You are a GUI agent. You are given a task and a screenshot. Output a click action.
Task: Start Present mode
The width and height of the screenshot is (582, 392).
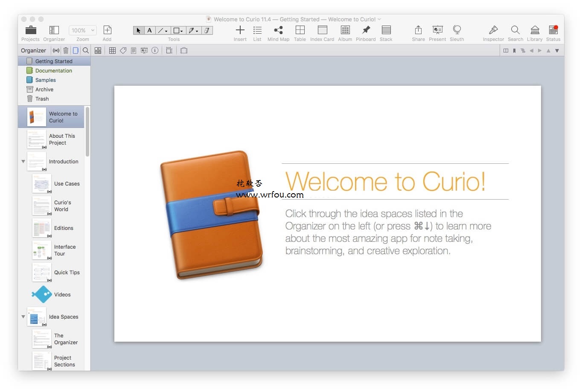(437, 30)
